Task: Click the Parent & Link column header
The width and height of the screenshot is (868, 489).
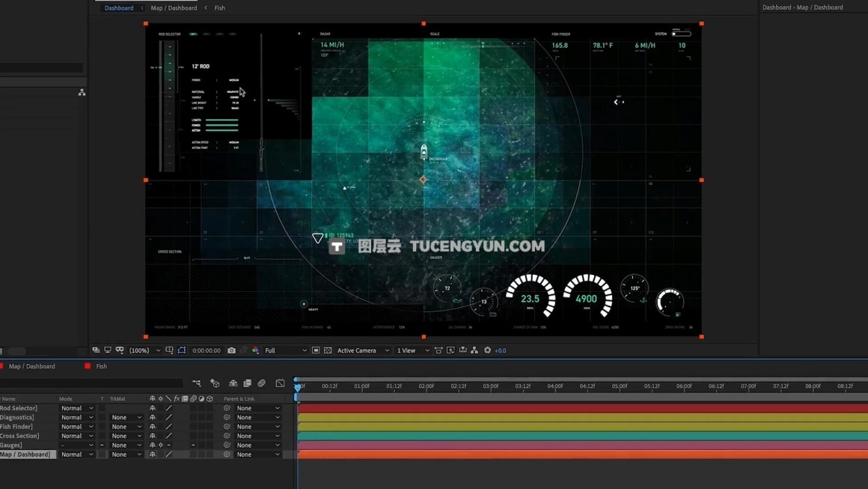Action: pyautogui.click(x=239, y=398)
